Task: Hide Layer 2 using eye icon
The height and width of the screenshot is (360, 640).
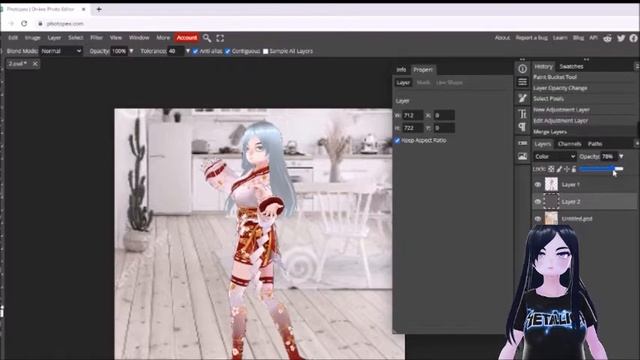Action: [x=538, y=202]
